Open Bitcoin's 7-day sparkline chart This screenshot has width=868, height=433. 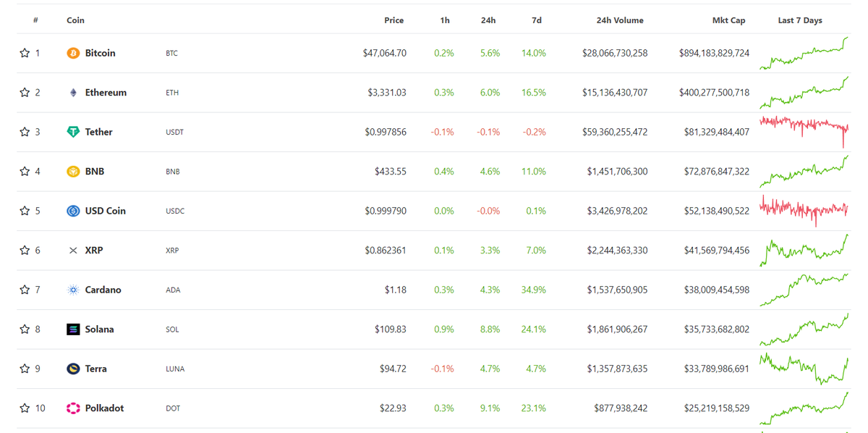tap(804, 54)
